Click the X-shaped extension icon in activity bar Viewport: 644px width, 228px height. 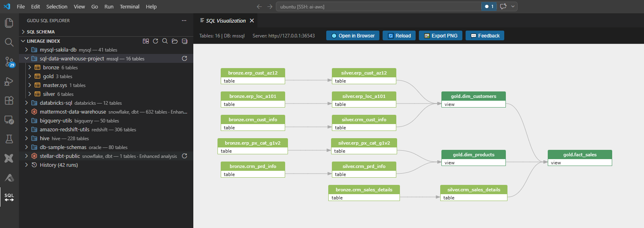[9, 158]
